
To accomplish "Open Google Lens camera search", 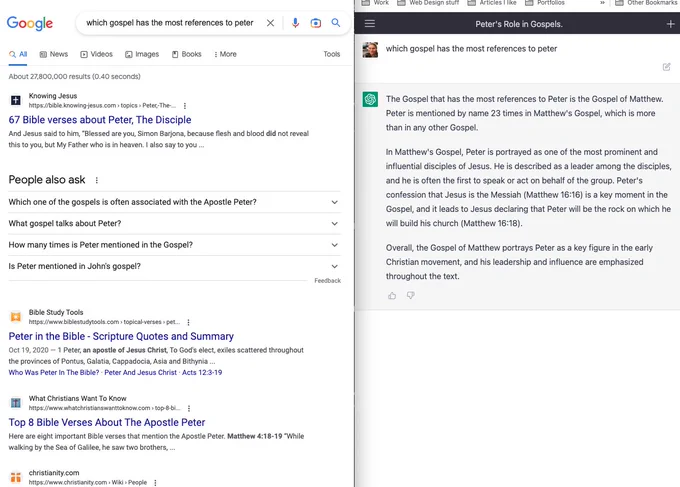I will coord(316,23).
